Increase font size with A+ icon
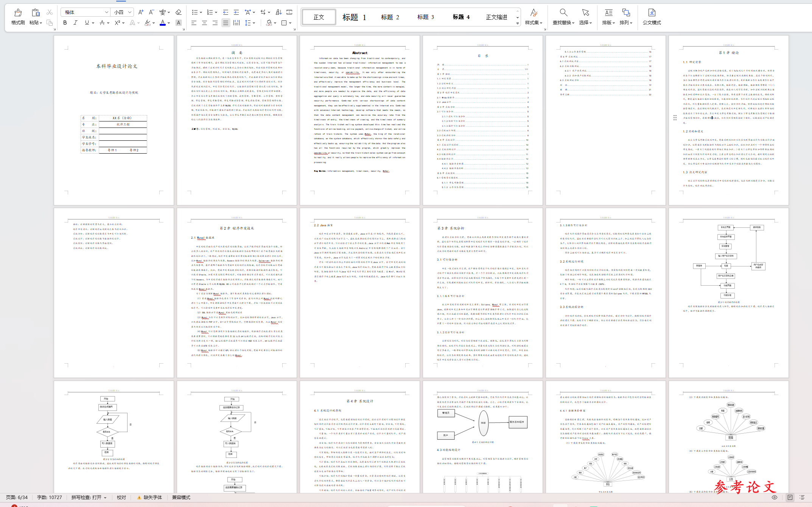The height and width of the screenshot is (507, 812). pos(141,12)
